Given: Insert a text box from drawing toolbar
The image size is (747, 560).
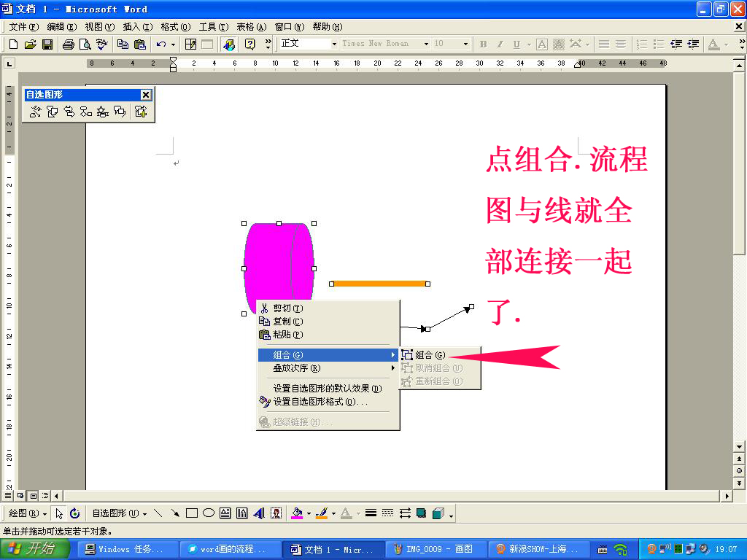Looking at the screenshot, I should click(225, 513).
